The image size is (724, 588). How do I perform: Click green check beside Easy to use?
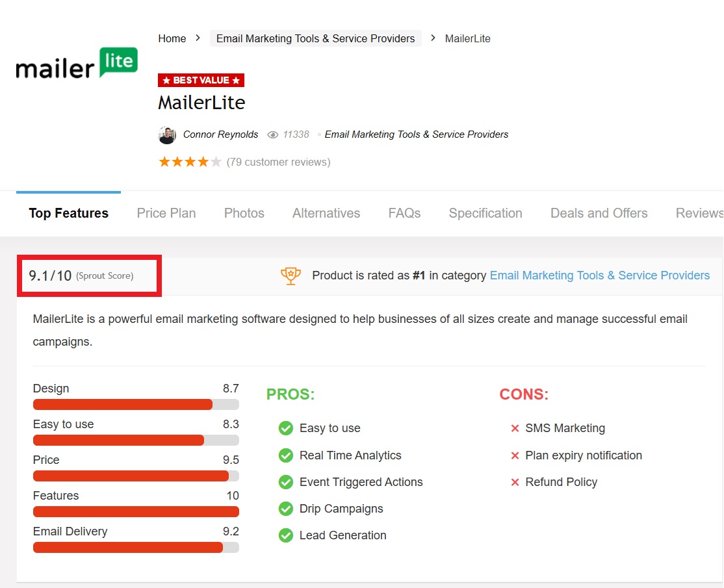(x=286, y=428)
